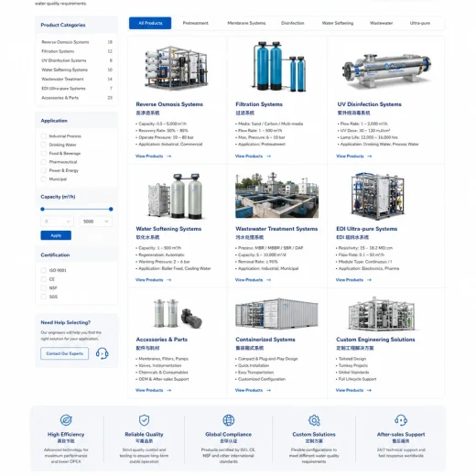This screenshot has width=476, height=476.
Task: Open the minimum capacity dropdown showing 0
Action: (x=57, y=222)
